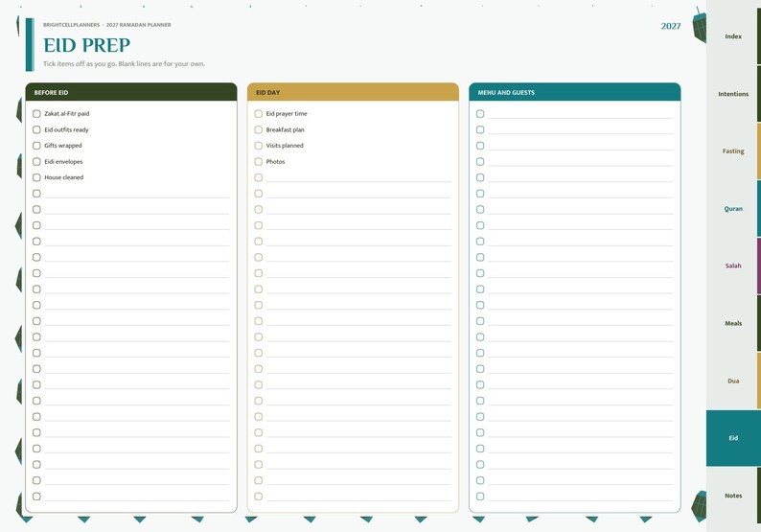The height and width of the screenshot is (532, 761).
Task: Click the BRIGHTCELLPLANNERS 2027 Ramadan Planner header text
Action: 106,25
